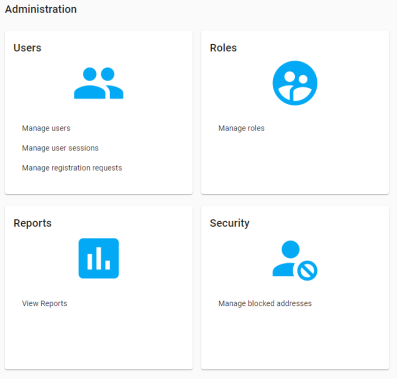The image size is (397, 379).
Task: Click the Administration page title
Action: [41, 9]
